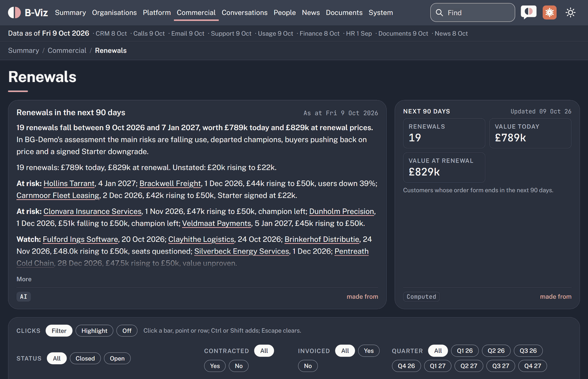Filter Quarter to Q3 26

point(528,351)
